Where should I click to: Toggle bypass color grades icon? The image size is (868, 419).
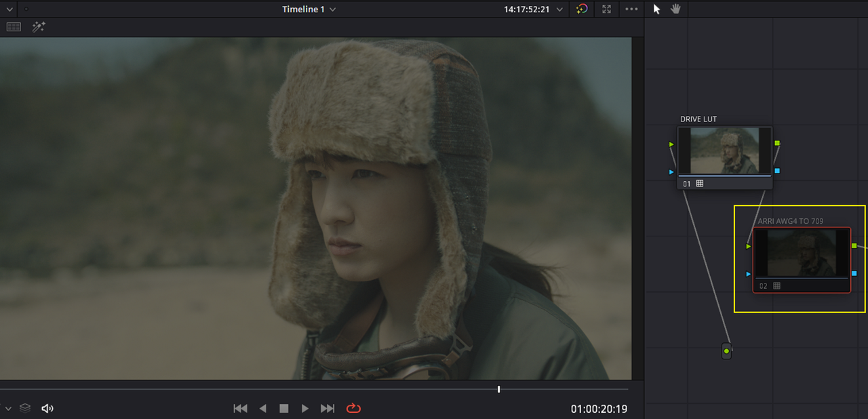(582, 9)
